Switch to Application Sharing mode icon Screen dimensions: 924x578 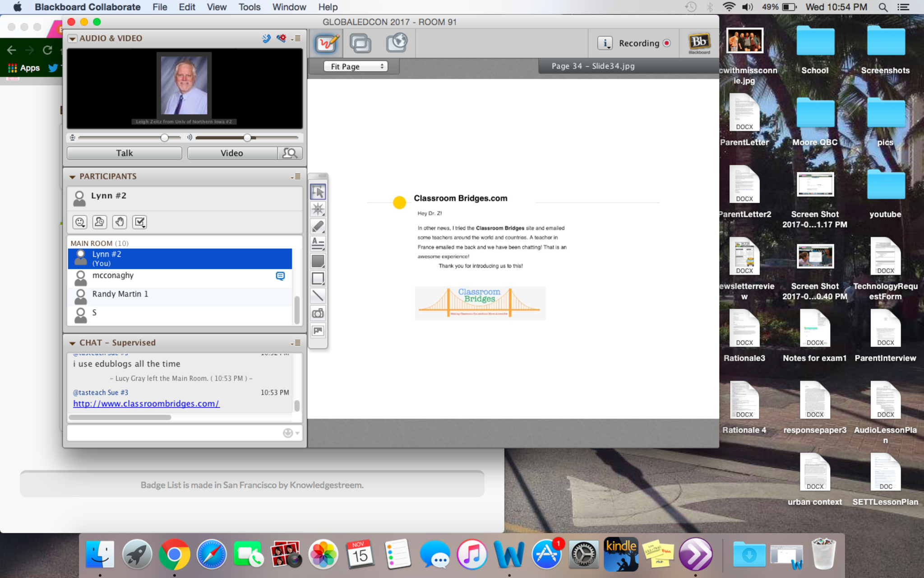(x=360, y=43)
